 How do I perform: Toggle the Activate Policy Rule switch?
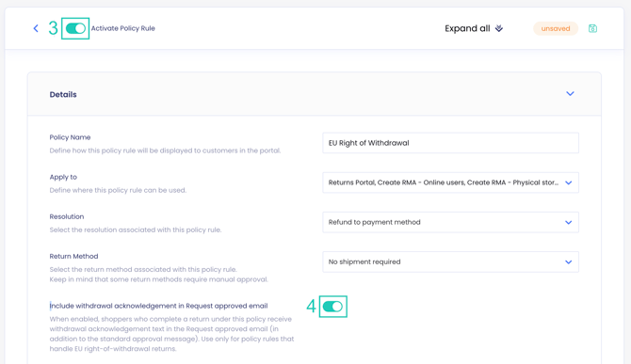coord(75,28)
